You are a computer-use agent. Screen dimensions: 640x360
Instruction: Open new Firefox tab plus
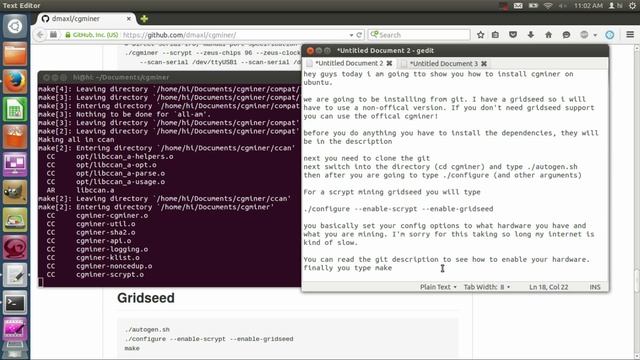pyautogui.click(x=144, y=19)
